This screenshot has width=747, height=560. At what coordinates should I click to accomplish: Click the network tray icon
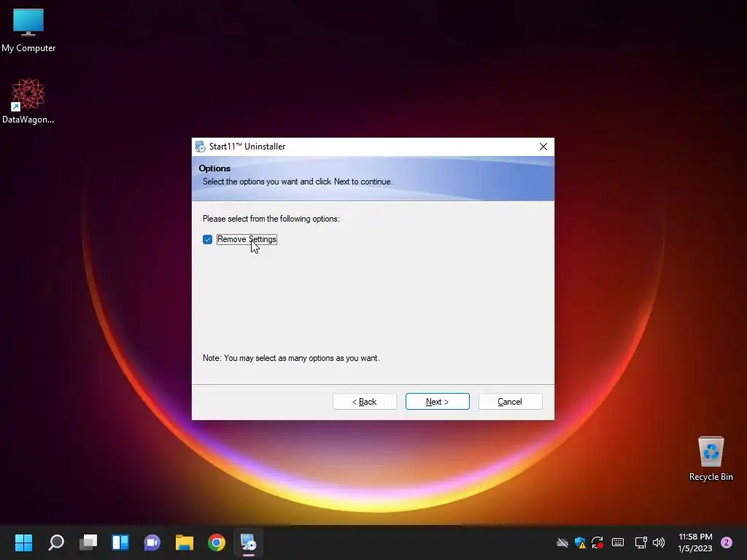[640, 542]
